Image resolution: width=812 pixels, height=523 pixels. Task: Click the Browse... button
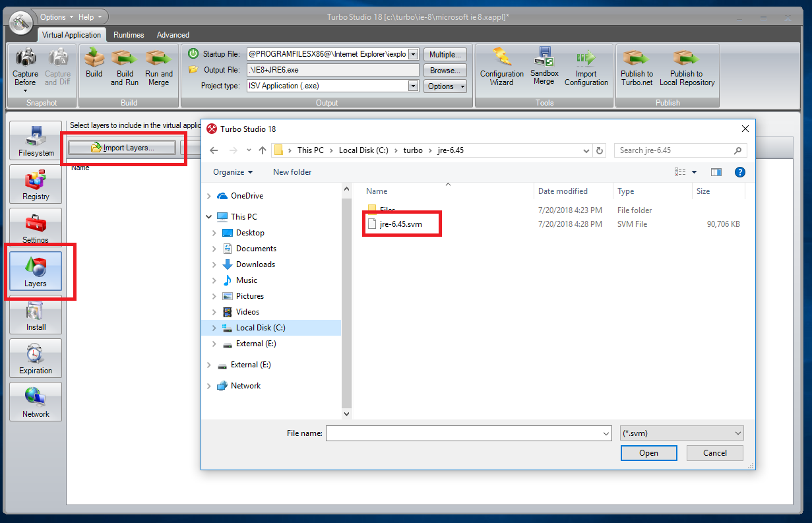pos(445,71)
